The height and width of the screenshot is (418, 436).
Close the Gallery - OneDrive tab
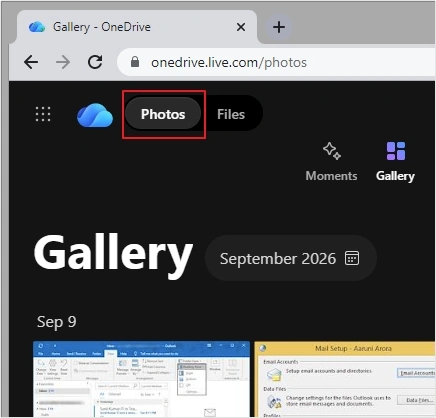tap(241, 27)
